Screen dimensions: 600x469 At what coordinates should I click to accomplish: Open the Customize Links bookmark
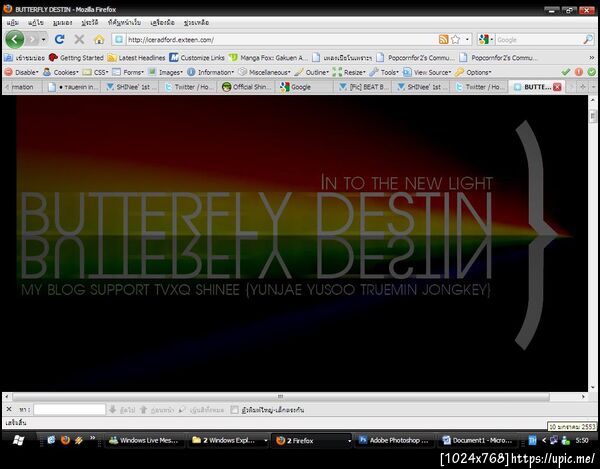(197, 58)
